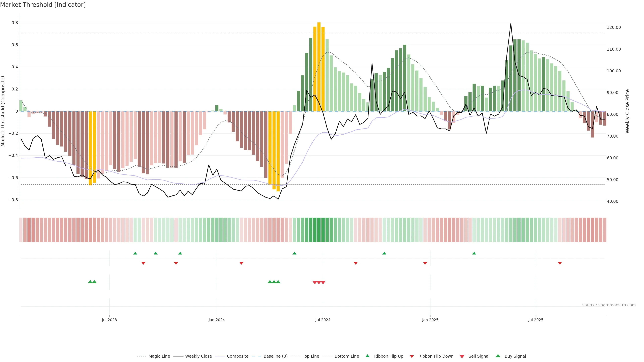
Task: Click the Jul 2024 x-axis label
Action: [323, 320]
